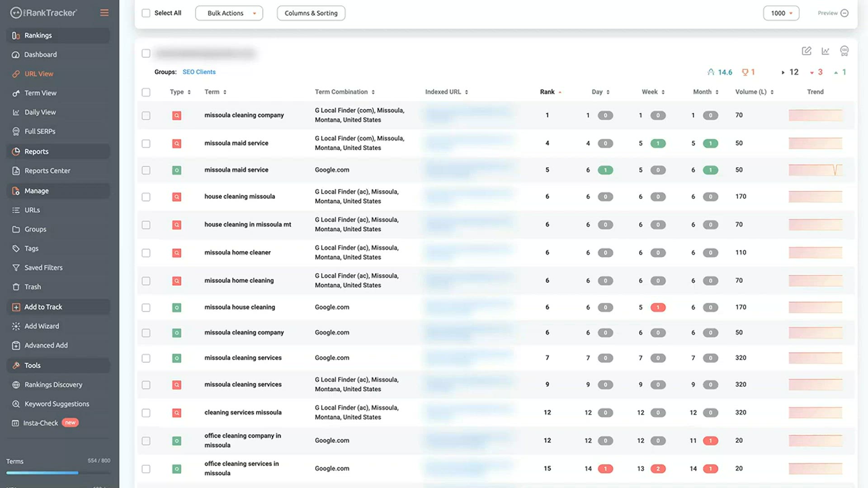The image size is (868, 488).
Task: Sort by the Type column
Action: point(180,92)
